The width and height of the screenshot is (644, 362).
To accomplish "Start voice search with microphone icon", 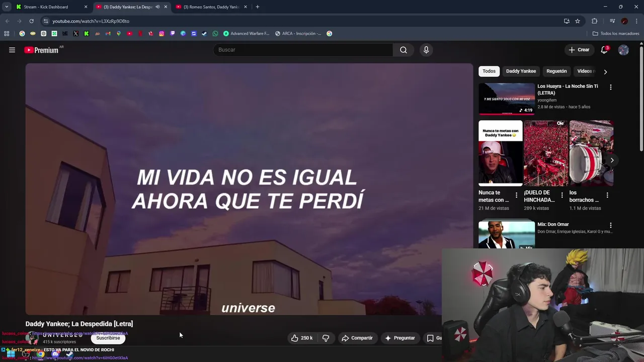I will (426, 50).
